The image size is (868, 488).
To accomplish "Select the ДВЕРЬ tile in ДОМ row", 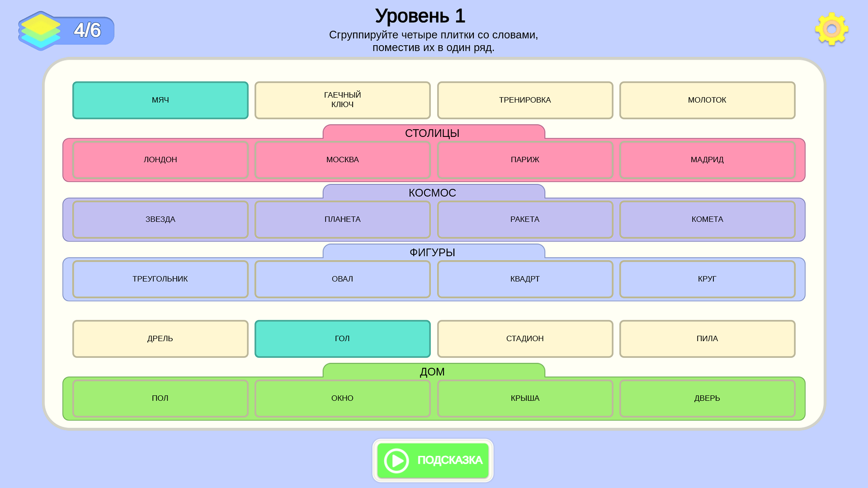I will [707, 398].
